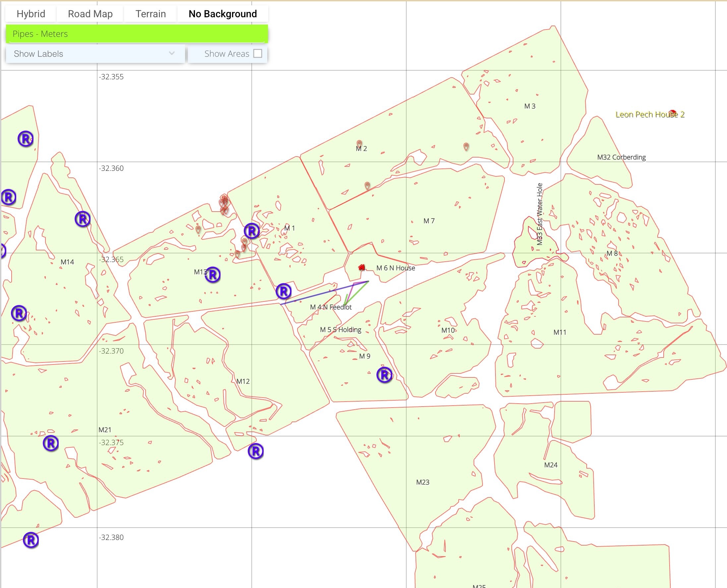Open the Show Labels dropdown
Viewport: 727px width, 588px height.
tap(95, 54)
